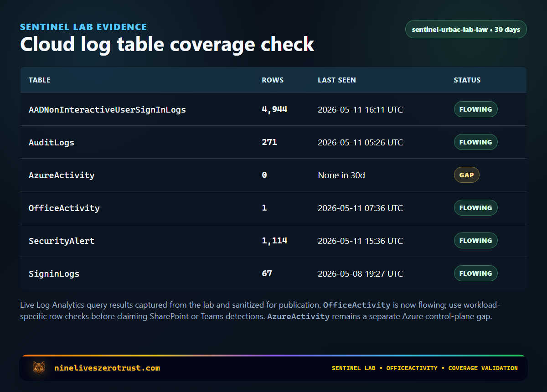
Task: Click the STATUS column header
Action: tap(467, 80)
